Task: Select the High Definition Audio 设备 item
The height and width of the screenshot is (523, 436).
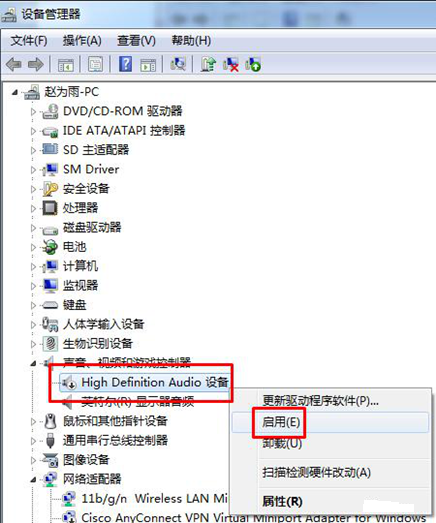Action: (x=155, y=382)
